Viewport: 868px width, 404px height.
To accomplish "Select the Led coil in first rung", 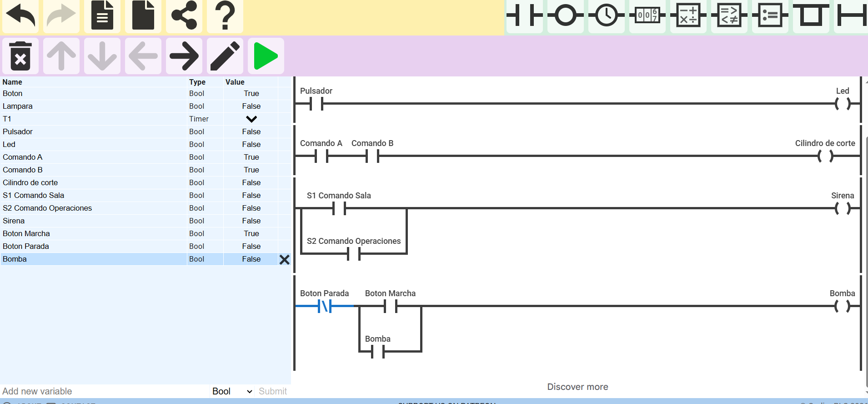I will click(x=843, y=104).
